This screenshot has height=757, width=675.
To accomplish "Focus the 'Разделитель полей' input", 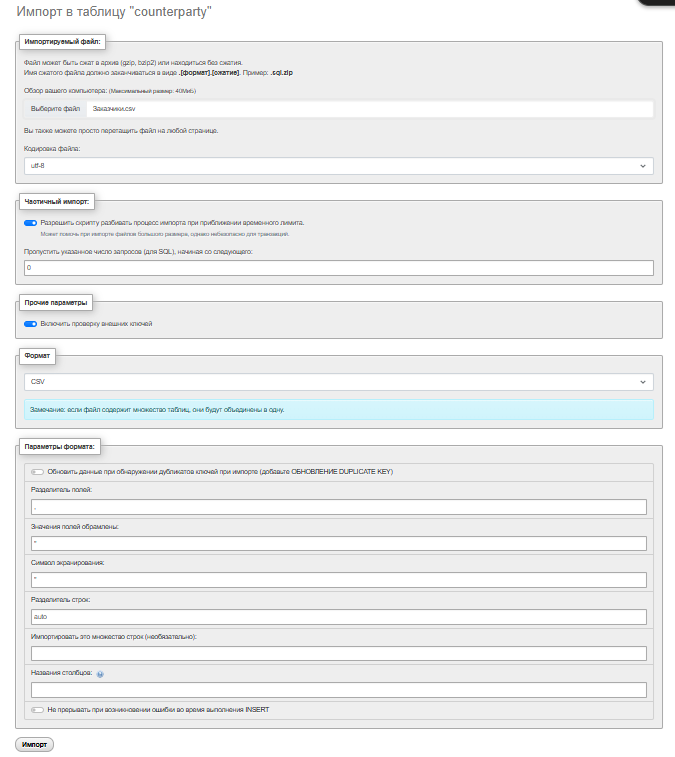I will tap(338, 507).
